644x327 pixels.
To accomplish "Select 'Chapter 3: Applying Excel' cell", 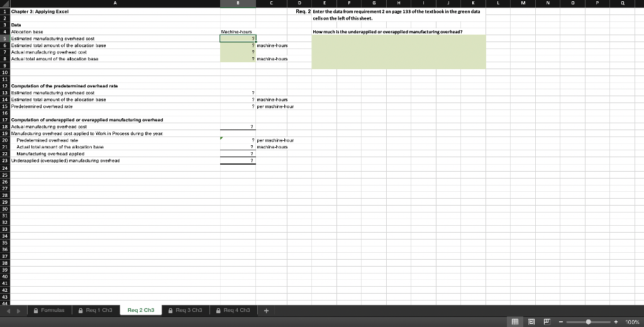I will pyautogui.click(x=40, y=11).
